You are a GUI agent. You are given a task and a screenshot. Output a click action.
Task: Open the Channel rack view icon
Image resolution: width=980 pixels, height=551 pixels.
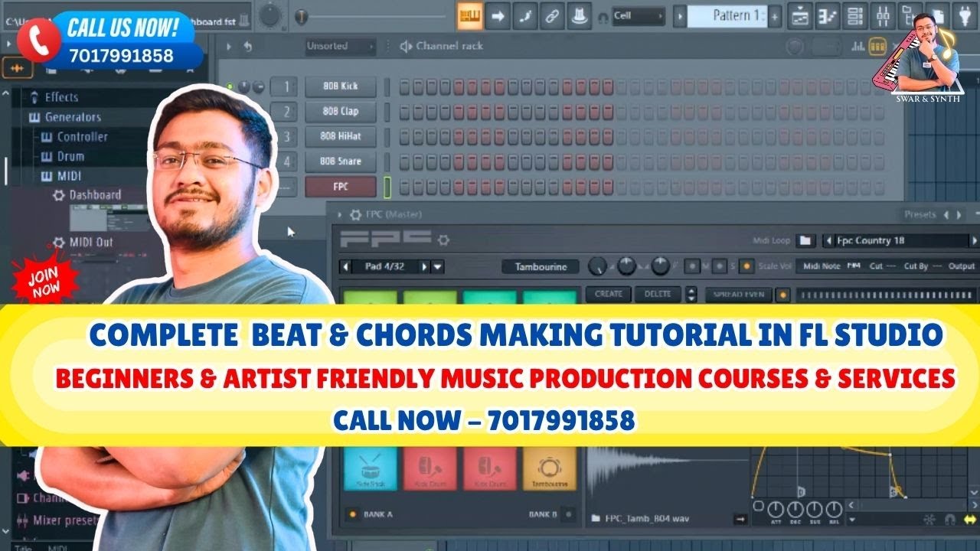(854, 15)
